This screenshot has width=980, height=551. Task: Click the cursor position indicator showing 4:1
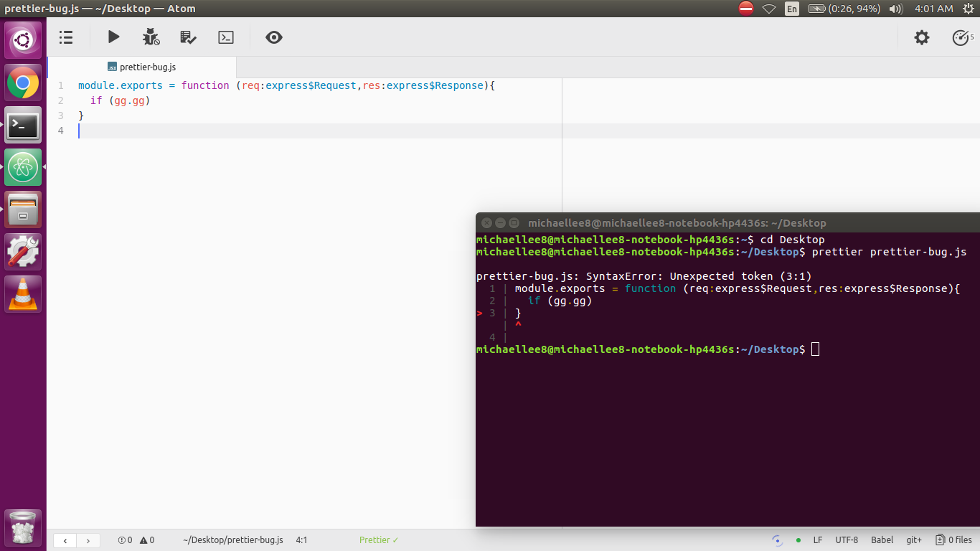click(x=301, y=540)
